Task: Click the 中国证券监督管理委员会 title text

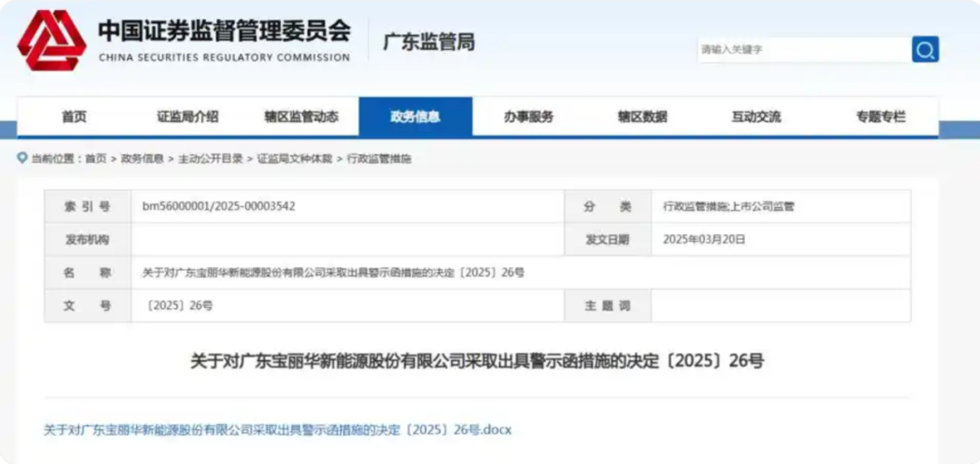Action: point(224,31)
